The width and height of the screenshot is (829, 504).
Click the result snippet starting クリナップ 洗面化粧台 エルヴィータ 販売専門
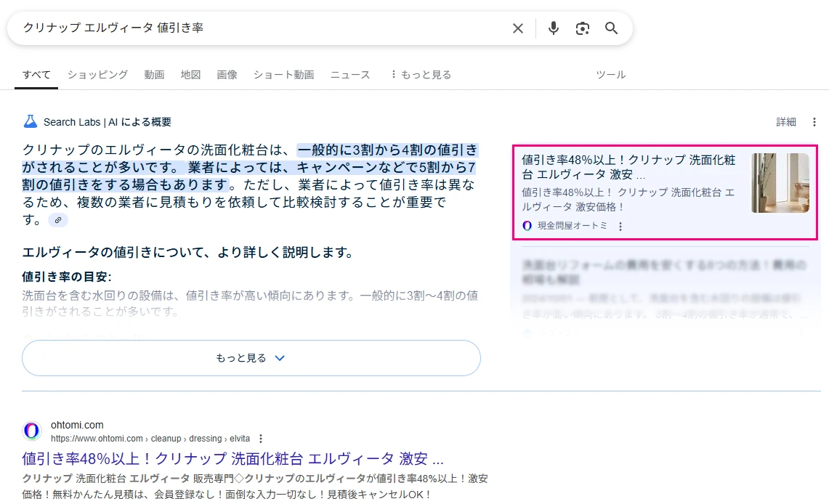click(x=255, y=487)
